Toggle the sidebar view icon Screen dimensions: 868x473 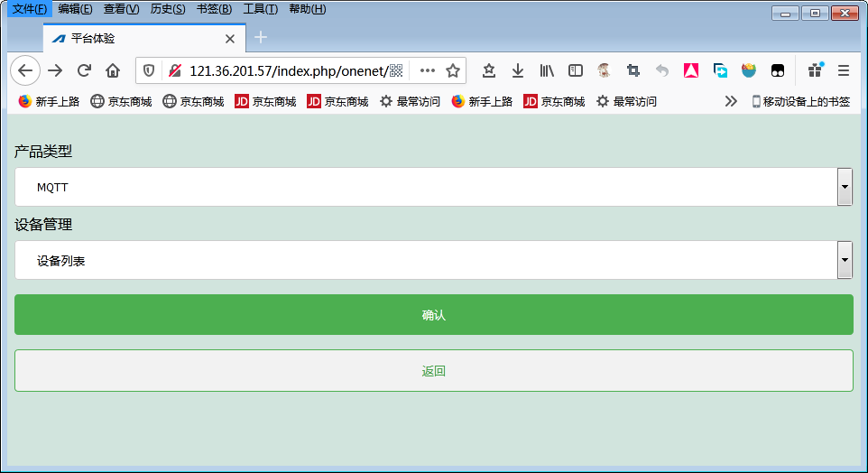[x=575, y=70]
